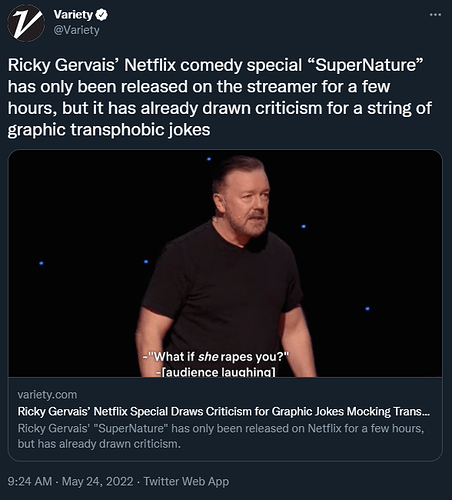The height and width of the screenshot is (500, 452).
Task: Open the Twitter Web App source label
Action: coord(186,482)
